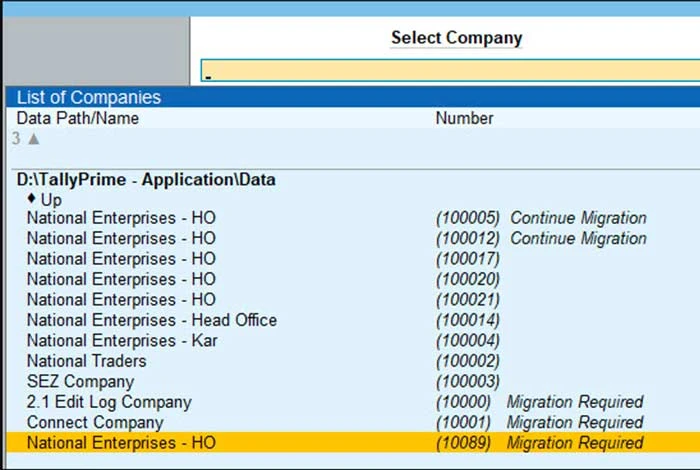Viewport: 700px width, 470px height.
Task: Click the D:\TallyPrime - Application\Data path header
Action: point(146,179)
